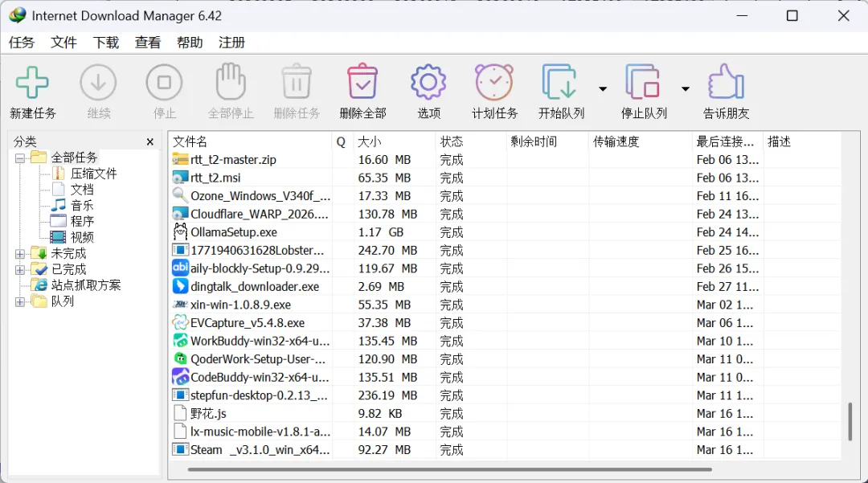Open the 下载 menu

click(106, 43)
